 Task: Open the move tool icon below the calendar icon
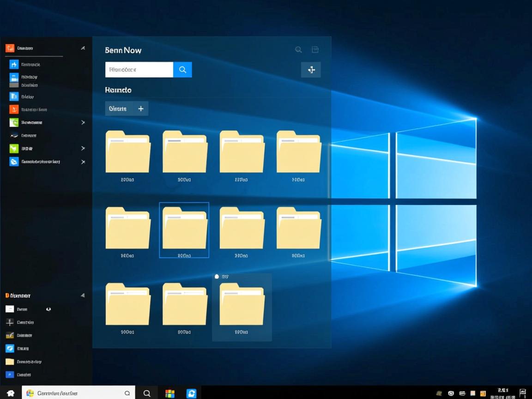pos(311,70)
